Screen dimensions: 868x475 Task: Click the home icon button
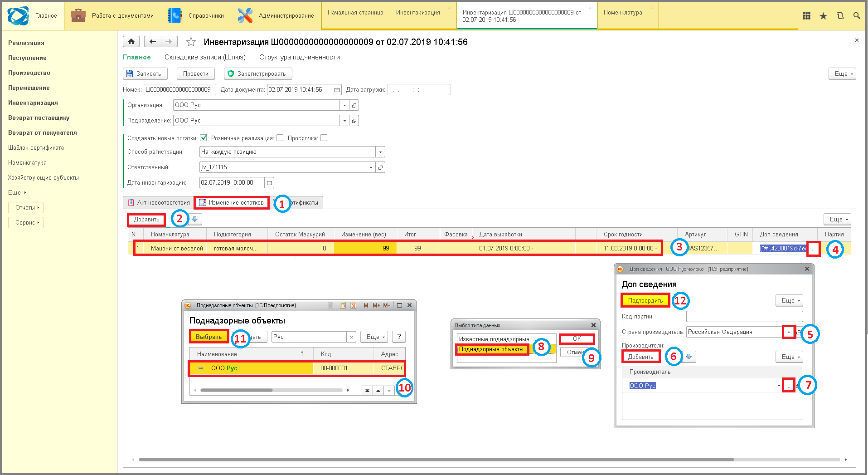pyautogui.click(x=131, y=42)
